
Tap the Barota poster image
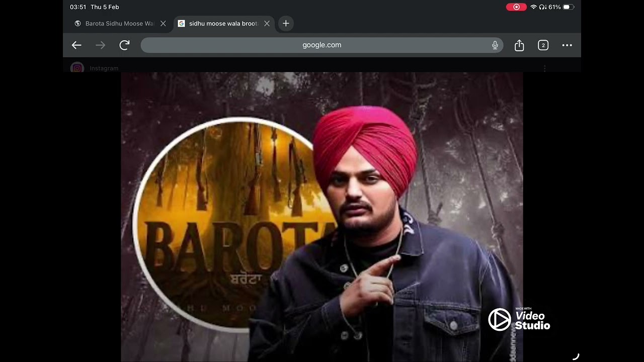click(x=322, y=217)
